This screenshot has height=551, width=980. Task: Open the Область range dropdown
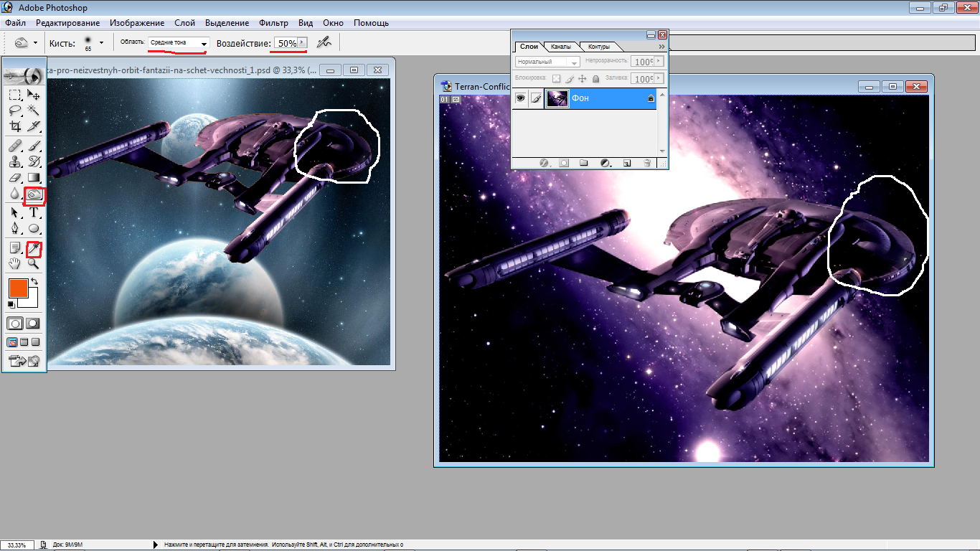pyautogui.click(x=204, y=43)
